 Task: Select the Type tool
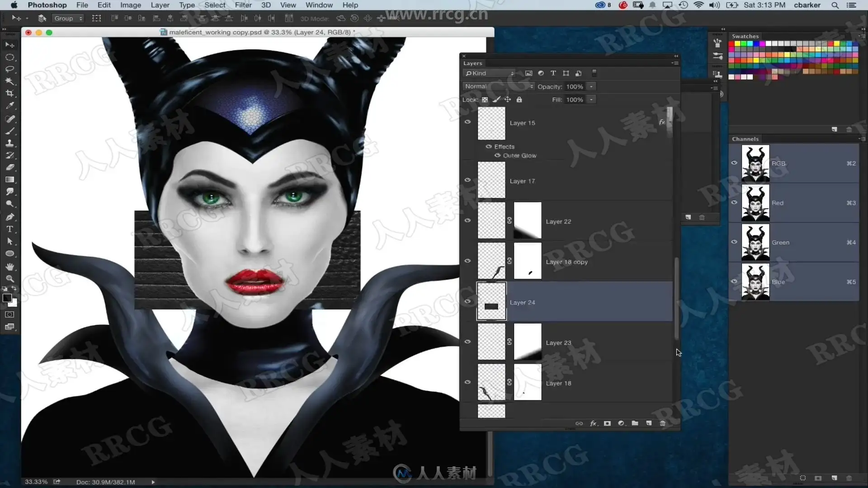(x=10, y=229)
